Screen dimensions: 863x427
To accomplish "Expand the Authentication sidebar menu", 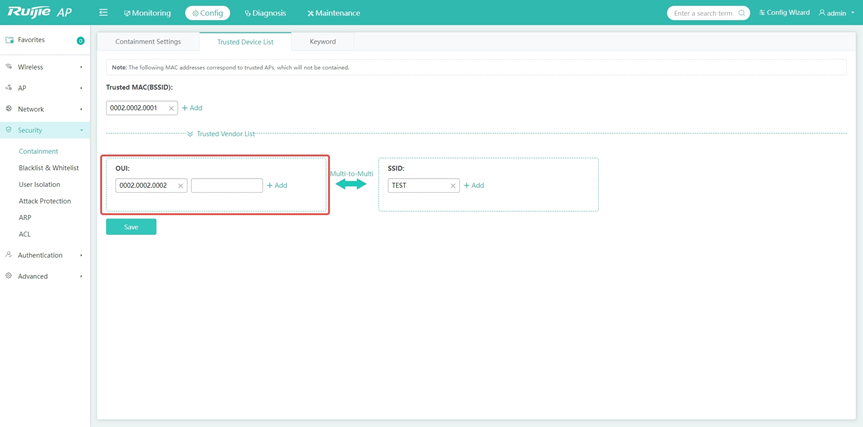I will pos(44,255).
